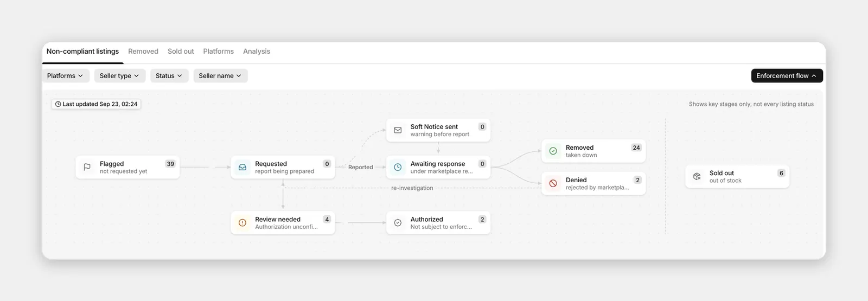Click 'Authorization unconfi...' subtitle

point(286,227)
